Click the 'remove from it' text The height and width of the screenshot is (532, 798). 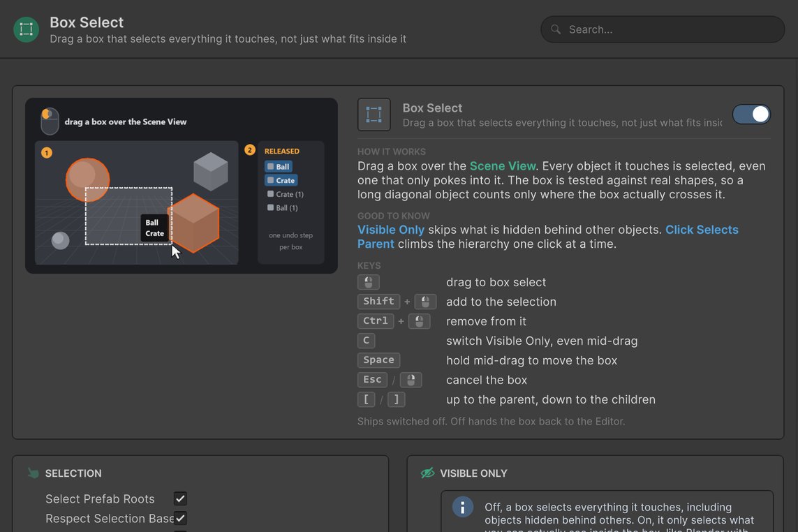click(486, 321)
